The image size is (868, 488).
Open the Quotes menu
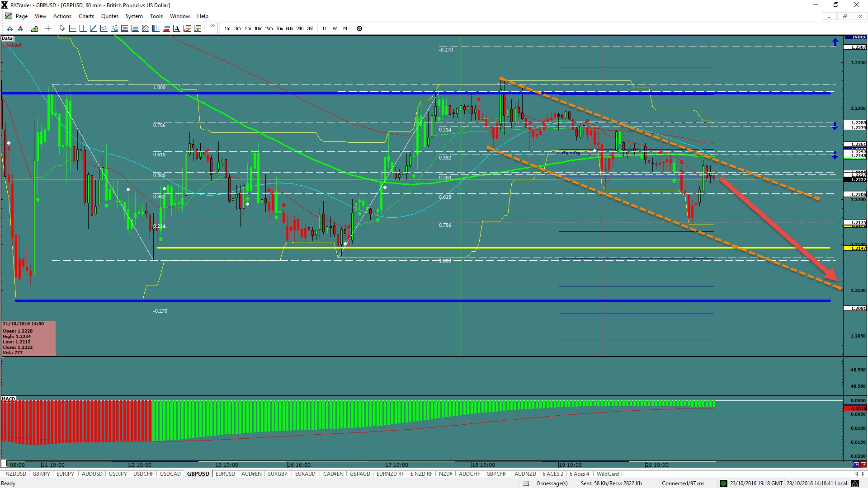(x=109, y=16)
